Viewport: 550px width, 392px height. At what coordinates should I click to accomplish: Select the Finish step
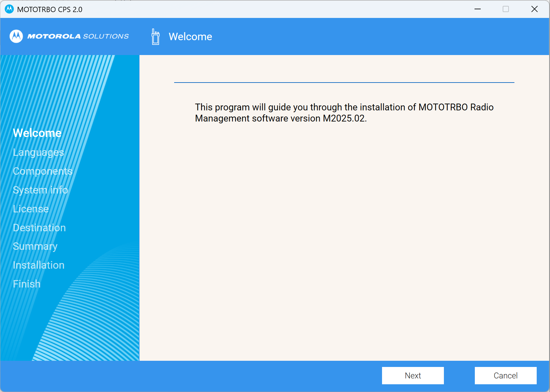click(27, 284)
